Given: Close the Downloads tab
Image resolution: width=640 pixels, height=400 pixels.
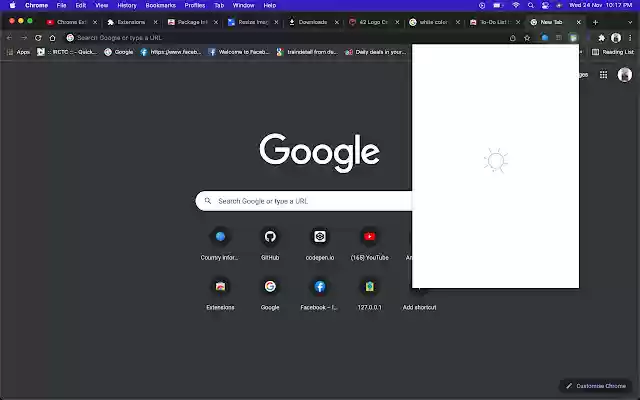Looking at the screenshot, I should 337,22.
